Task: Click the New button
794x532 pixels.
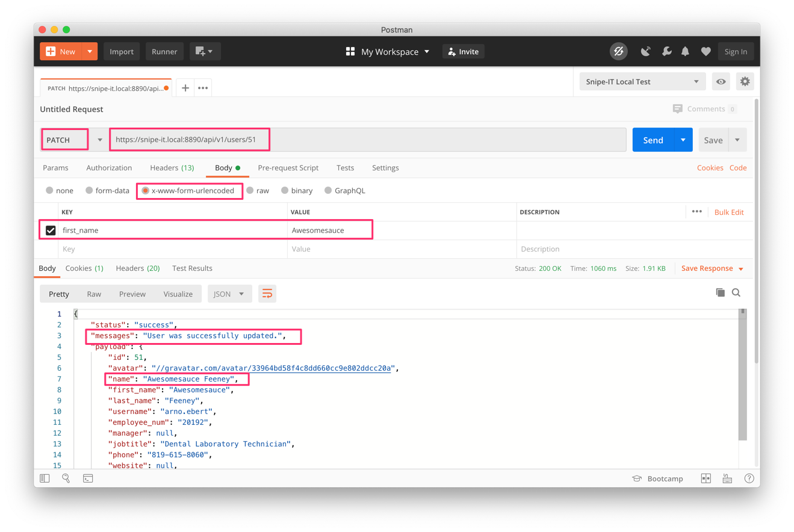Action: point(60,52)
